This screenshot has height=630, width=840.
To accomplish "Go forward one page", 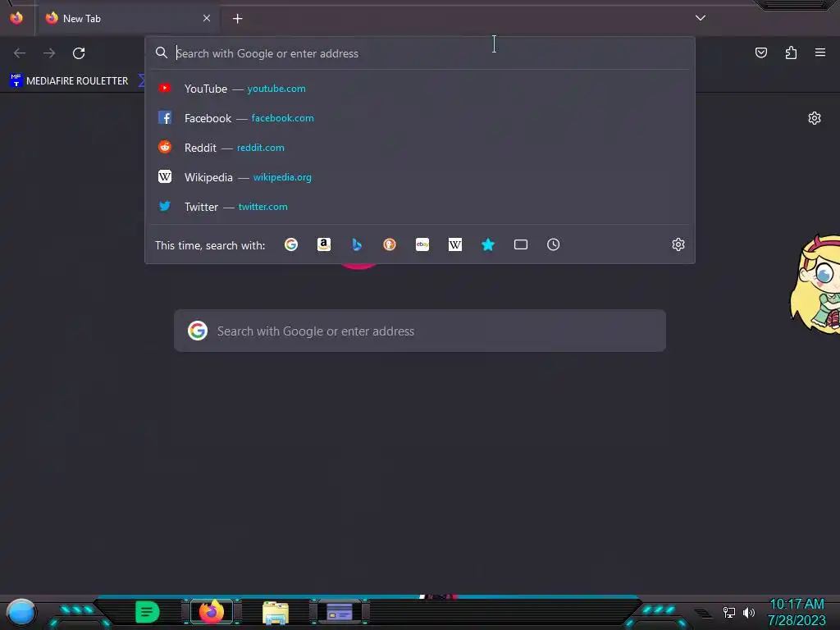I will pos(49,53).
